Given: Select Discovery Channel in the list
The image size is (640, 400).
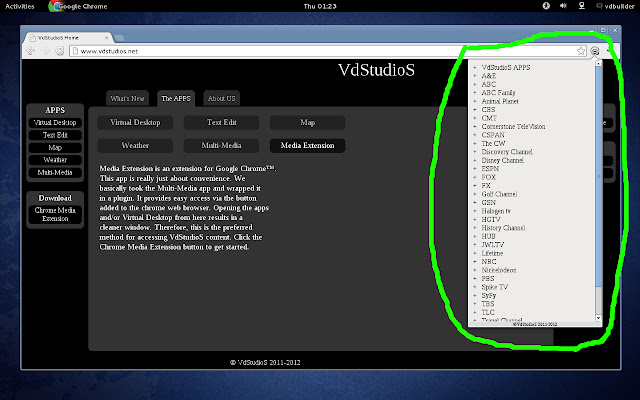Looking at the screenshot, I should pos(507,152).
